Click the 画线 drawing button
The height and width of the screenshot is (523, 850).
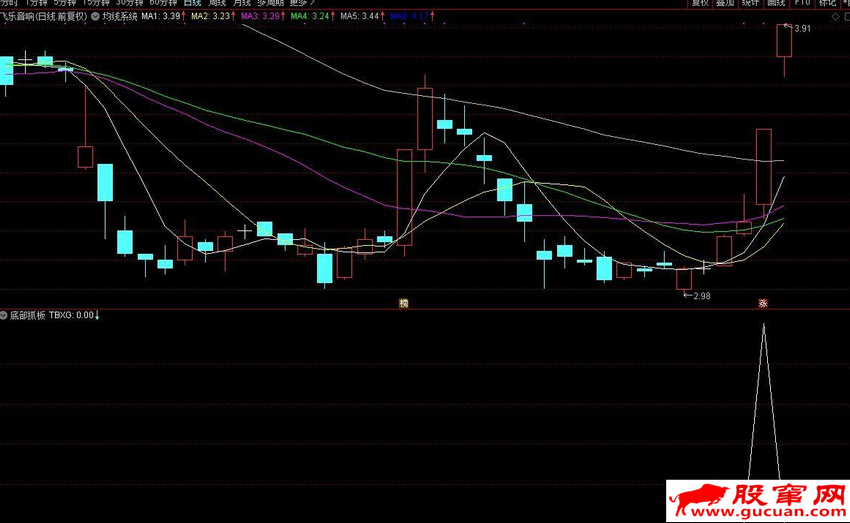click(776, 3)
